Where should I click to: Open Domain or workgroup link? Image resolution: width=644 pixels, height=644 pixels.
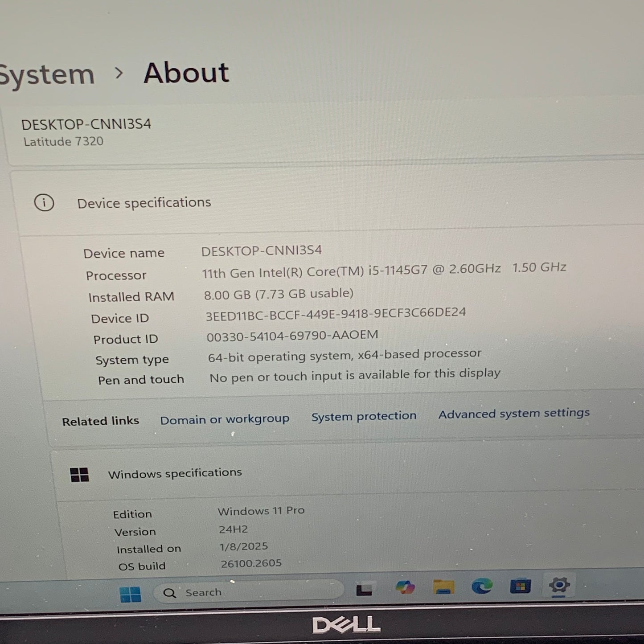[x=225, y=419]
